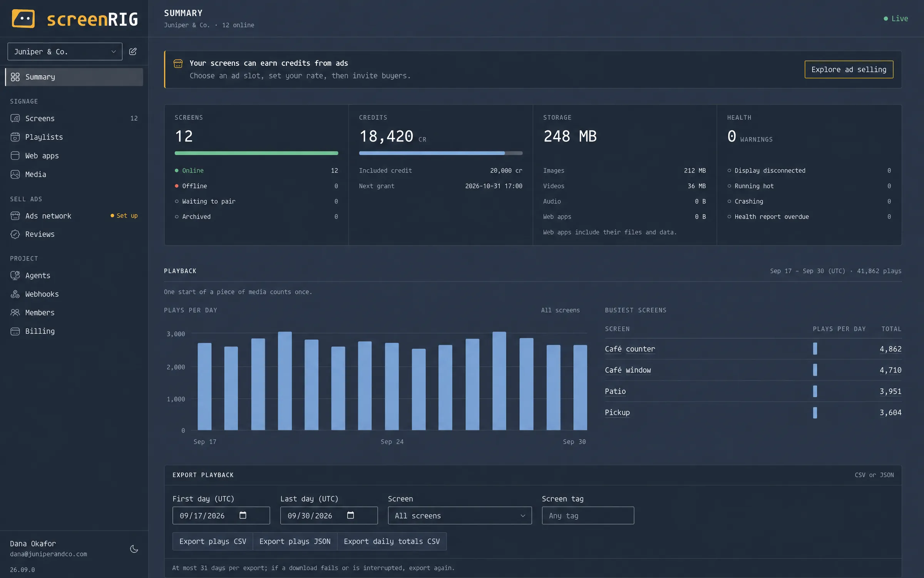The width and height of the screenshot is (924, 578).
Task: Open the Webhooks page
Action: tap(74, 294)
